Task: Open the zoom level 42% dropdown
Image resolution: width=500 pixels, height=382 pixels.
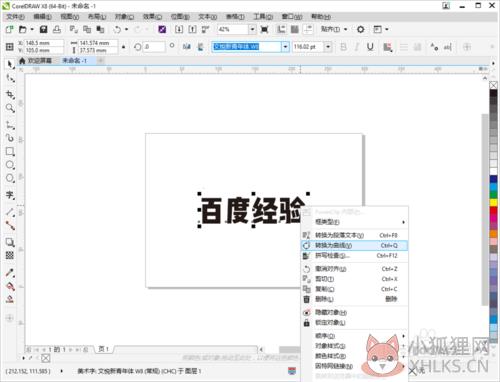Action: (x=252, y=29)
